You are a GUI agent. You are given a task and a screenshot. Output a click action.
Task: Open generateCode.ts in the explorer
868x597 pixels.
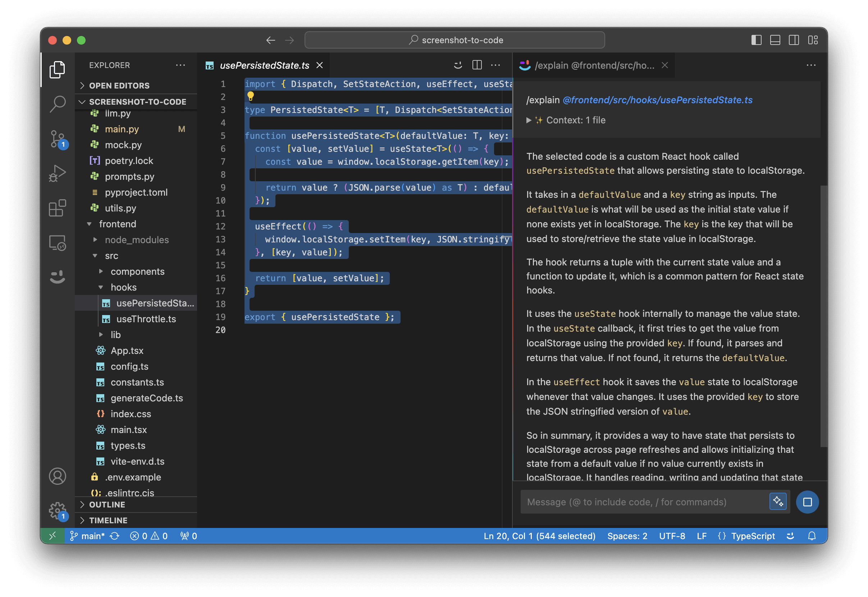136,398
